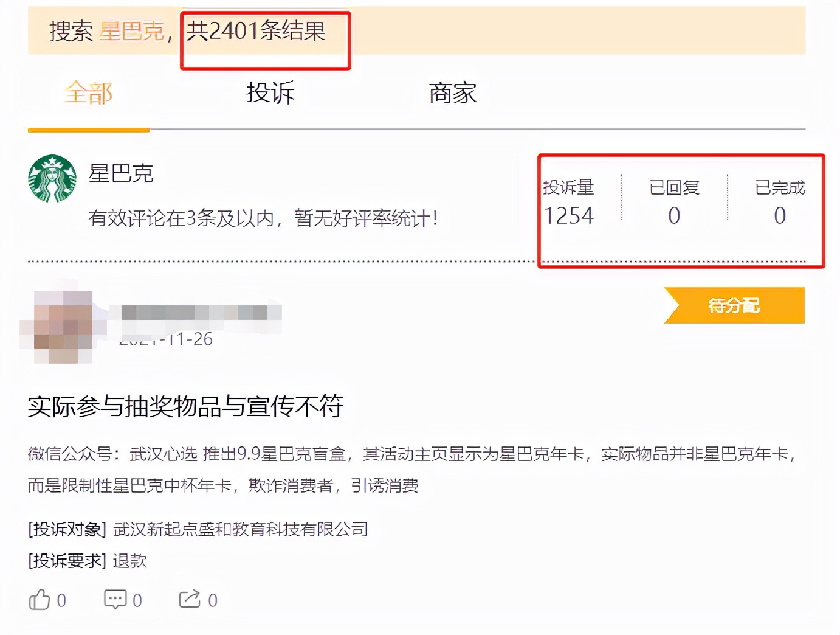Share the complaint via the share arrow icon
This screenshot has width=840, height=635.
pos(190,600)
